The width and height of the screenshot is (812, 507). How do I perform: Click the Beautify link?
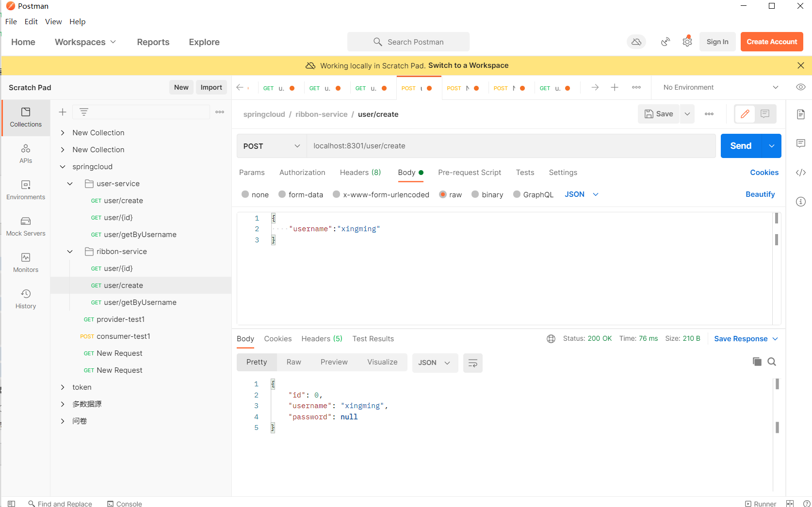coord(760,194)
